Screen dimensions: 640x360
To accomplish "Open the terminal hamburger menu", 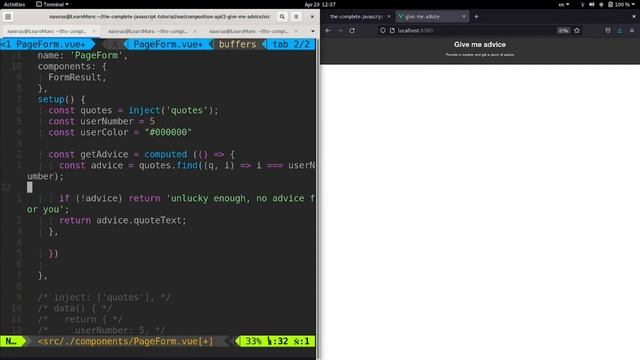I will click(x=296, y=17).
